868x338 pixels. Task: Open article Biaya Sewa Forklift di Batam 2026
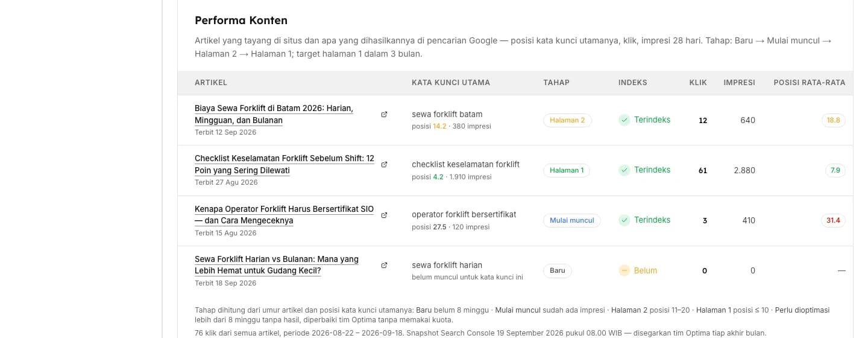click(274, 114)
